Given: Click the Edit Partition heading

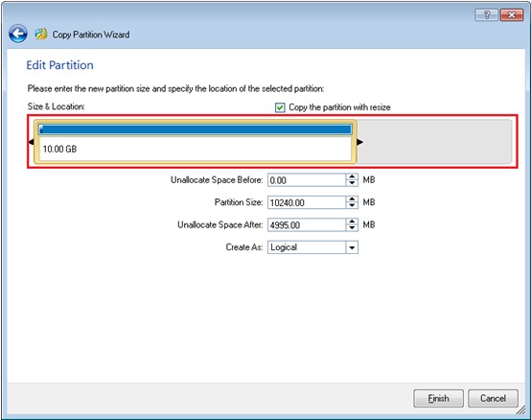Looking at the screenshot, I should (60, 65).
